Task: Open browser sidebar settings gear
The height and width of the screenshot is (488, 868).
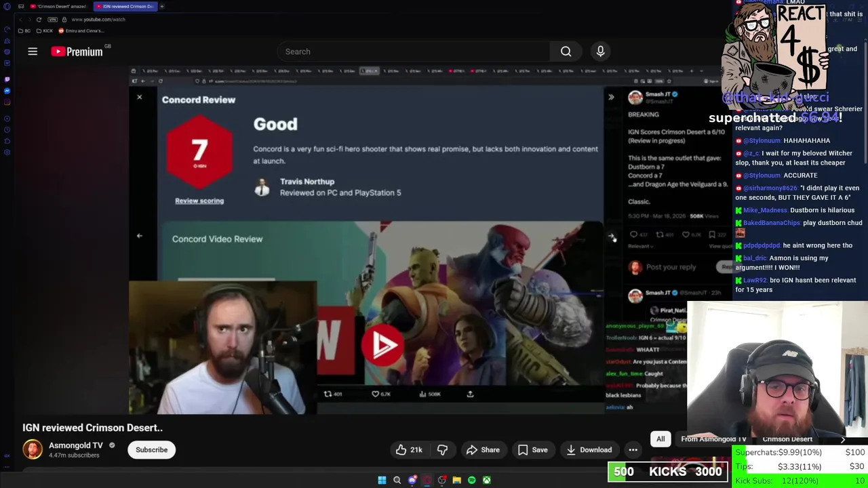Action: [7, 152]
